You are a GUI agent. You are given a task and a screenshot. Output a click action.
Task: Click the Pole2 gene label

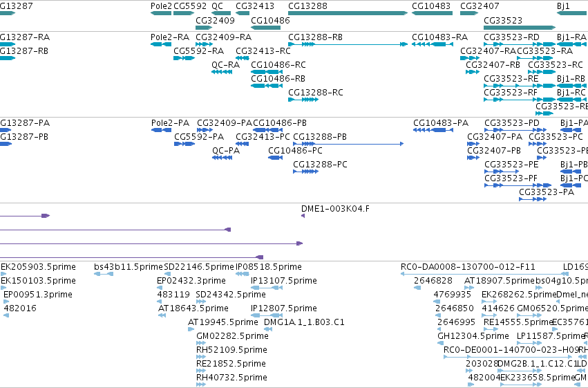(161, 6)
